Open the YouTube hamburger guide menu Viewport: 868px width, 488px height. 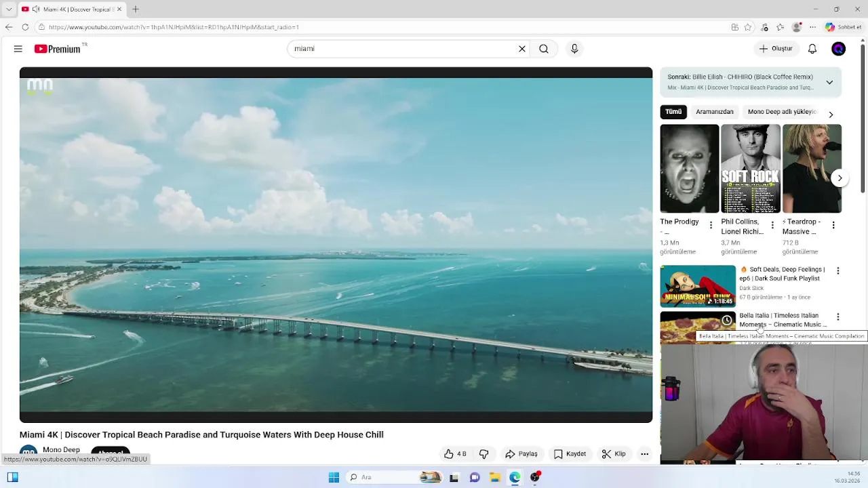18,49
